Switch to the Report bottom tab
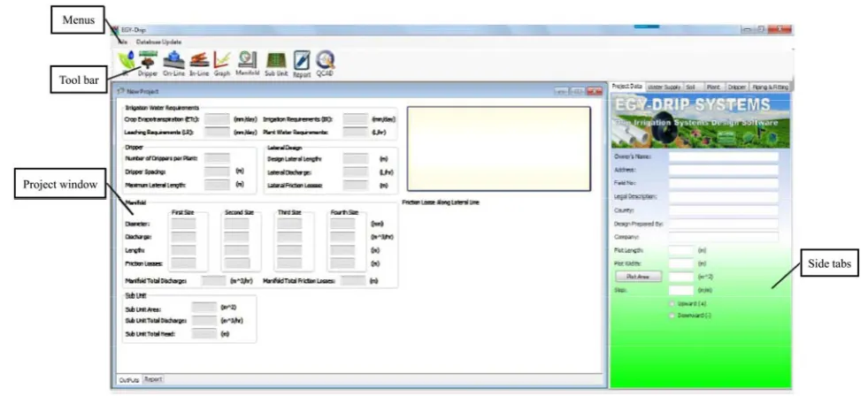 pos(153,379)
